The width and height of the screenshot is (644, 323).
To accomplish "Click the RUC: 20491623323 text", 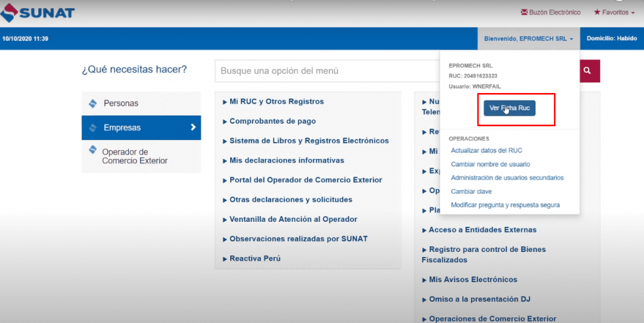I will coord(473,76).
